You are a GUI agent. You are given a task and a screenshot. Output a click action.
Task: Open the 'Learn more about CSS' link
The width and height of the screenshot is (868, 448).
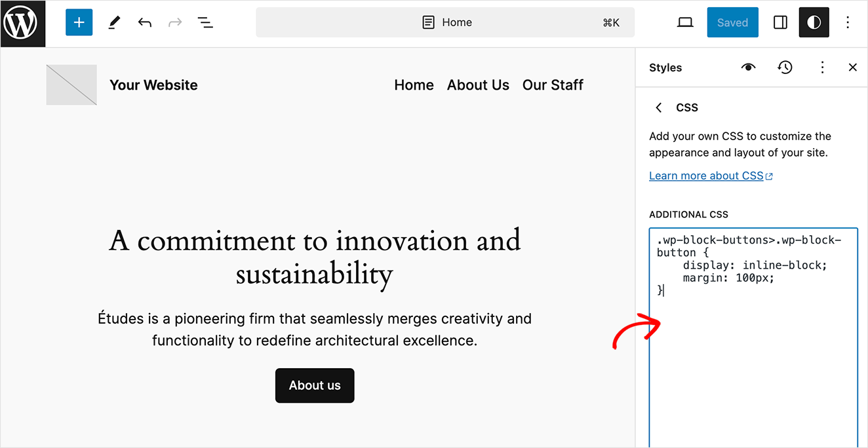pyautogui.click(x=706, y=175)
